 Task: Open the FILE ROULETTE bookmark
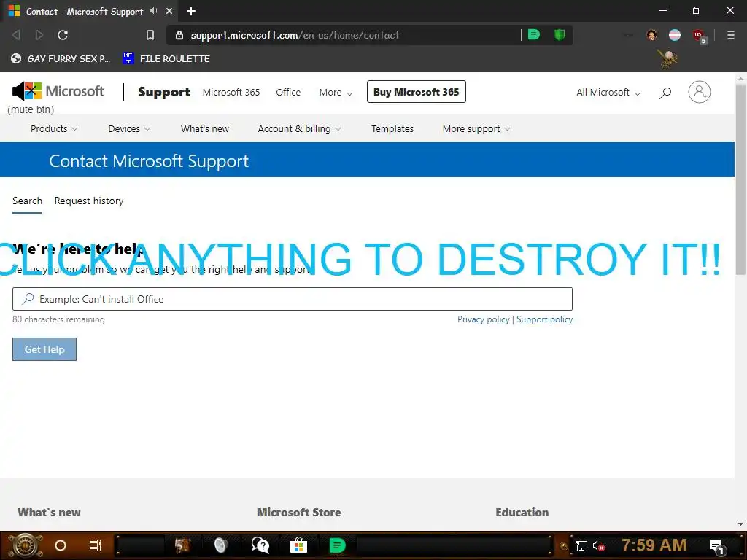[166, 58]
